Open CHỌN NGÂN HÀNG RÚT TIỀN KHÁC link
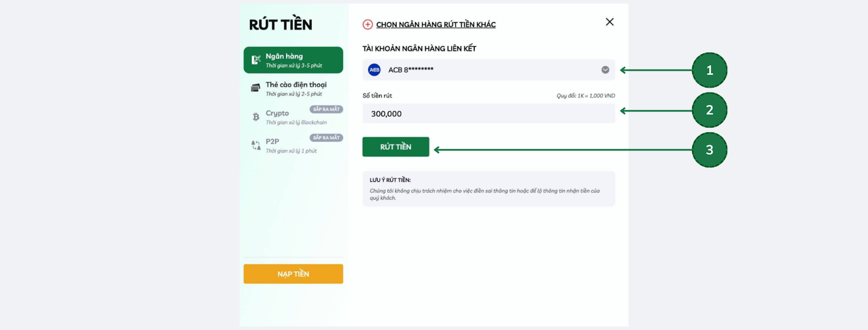868x330 pixels. click(x=436, y=24)
